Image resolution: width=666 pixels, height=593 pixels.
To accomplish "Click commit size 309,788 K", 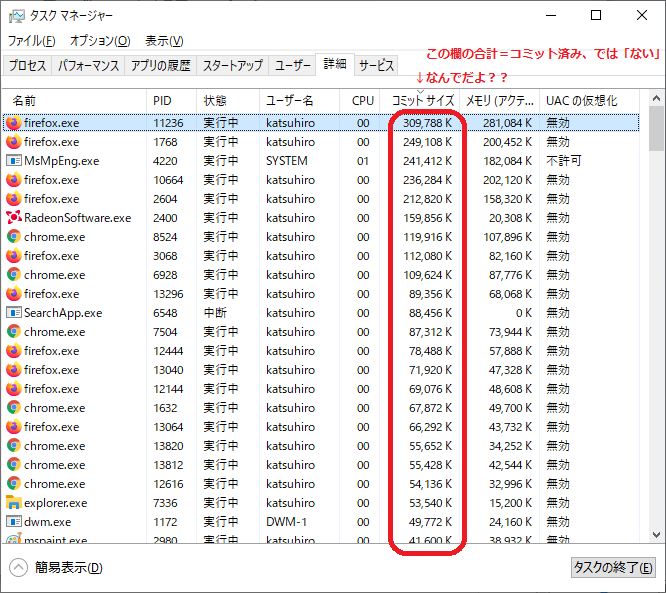I will pyautogui.click(x=427, y=123).
